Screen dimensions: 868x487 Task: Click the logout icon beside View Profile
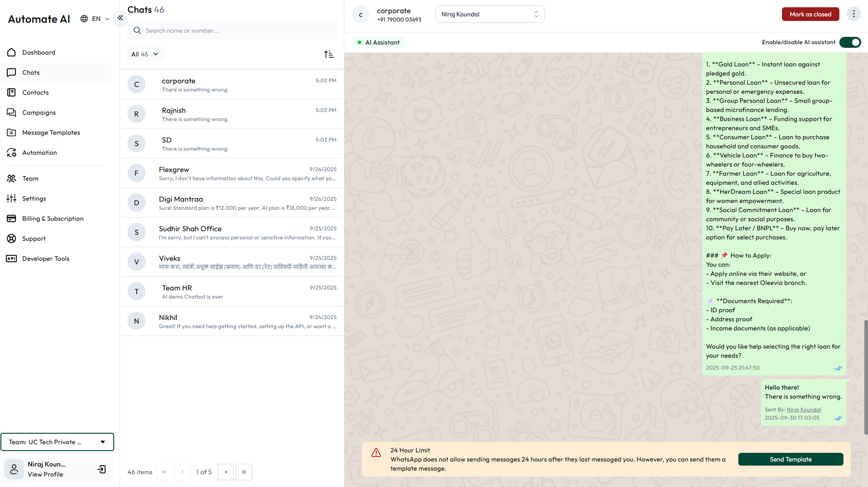coord(102,469)
